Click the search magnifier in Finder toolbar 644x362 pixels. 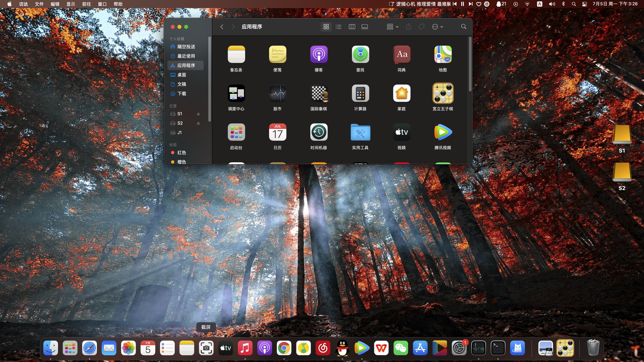[464, 27]
